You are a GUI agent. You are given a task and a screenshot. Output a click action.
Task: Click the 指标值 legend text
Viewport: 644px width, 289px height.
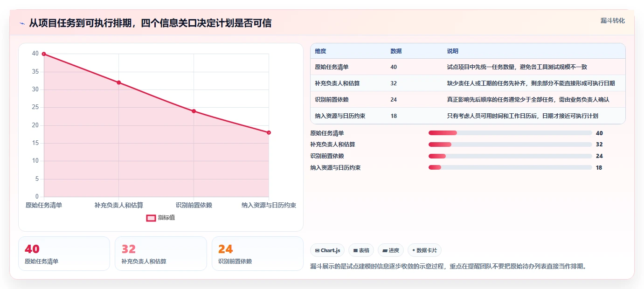click(x=166, y=218)
